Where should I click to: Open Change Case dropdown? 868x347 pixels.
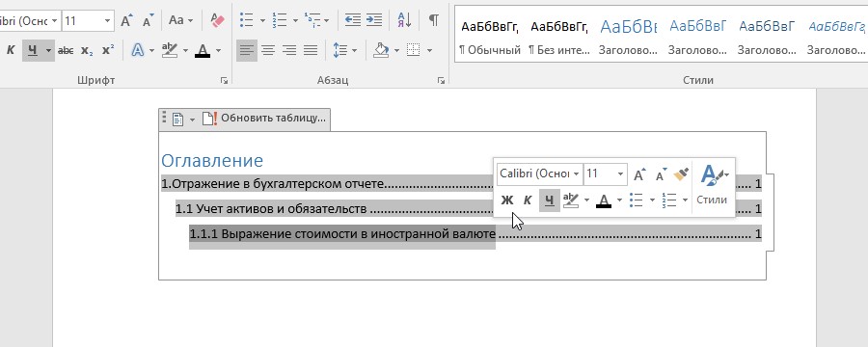tap(181, 21)
